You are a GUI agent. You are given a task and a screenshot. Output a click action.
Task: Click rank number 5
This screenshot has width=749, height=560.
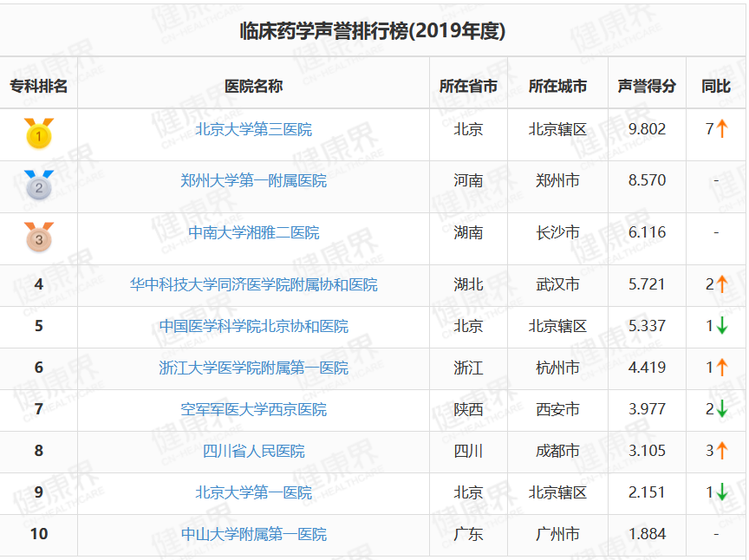(39, 326)
